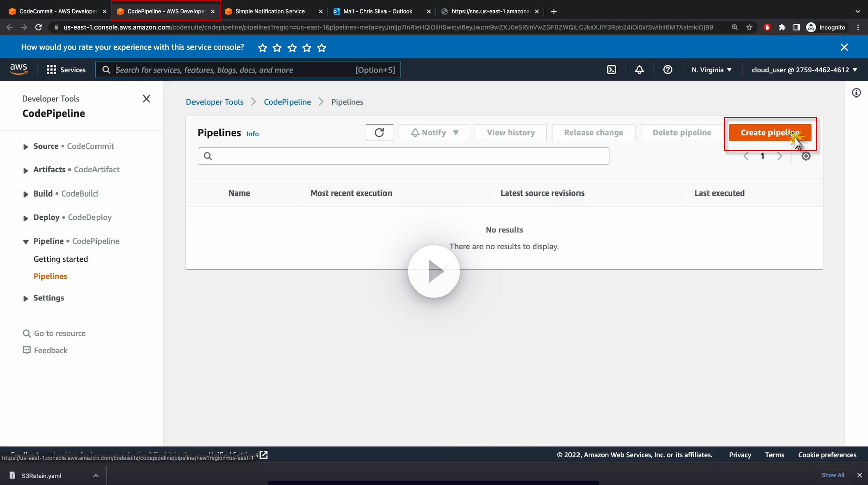Screen dimensions: 868x485
Task: Open the tab search dropdown arrow
Action: 857,11
